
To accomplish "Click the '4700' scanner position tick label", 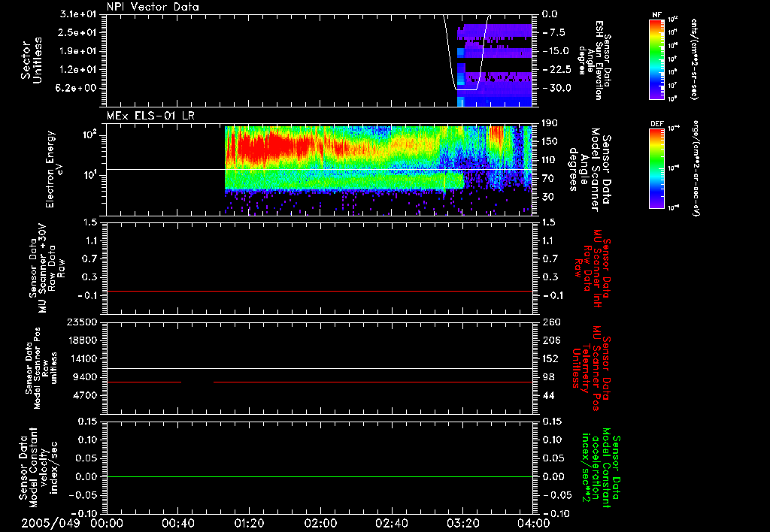I will [86, 395].
